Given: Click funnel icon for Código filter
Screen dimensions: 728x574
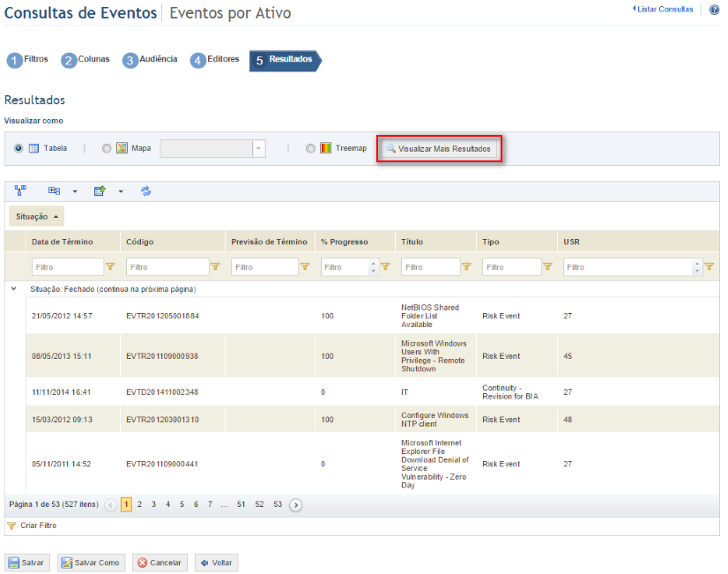Looking at the screenshot, I should 215,266.
